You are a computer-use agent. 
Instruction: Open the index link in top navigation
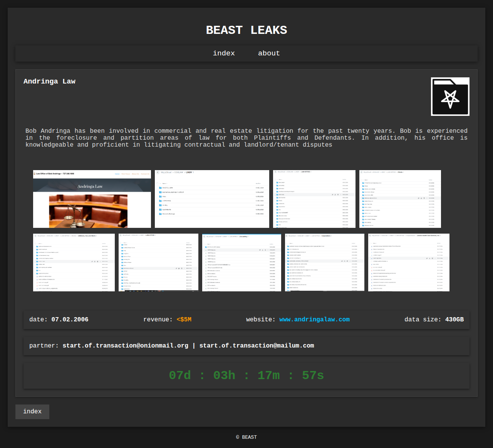[x=224, y=53]
